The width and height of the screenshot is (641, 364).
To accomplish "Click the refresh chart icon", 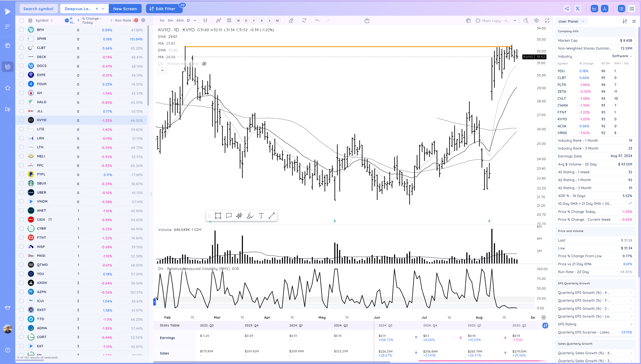I will coord(304,21).
